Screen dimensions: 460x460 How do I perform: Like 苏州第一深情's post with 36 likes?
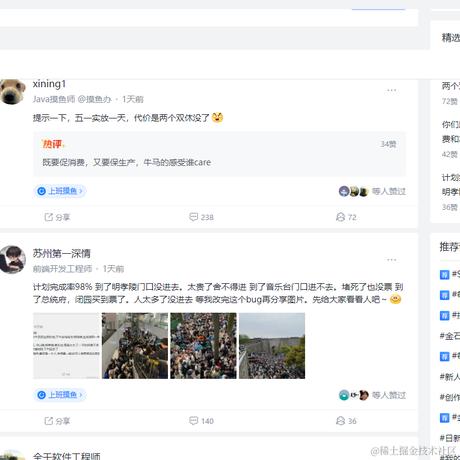click(346, 421)
